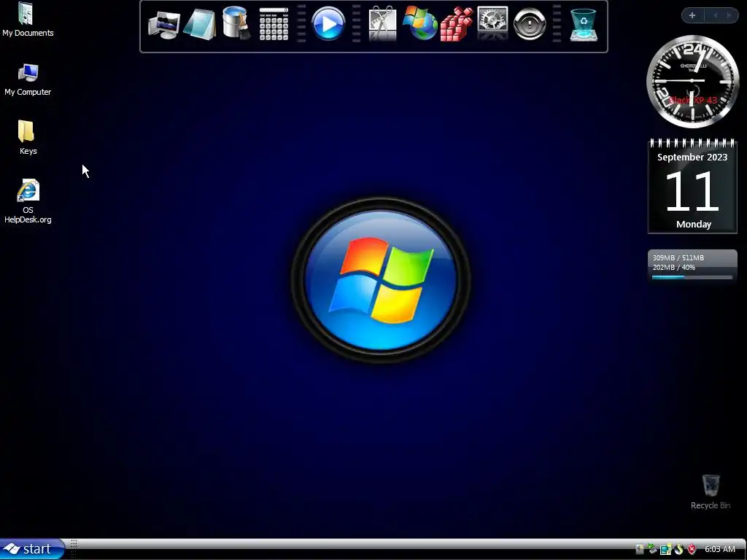
Task: Click the first gray tray icon
Action: tap(639, 550)
